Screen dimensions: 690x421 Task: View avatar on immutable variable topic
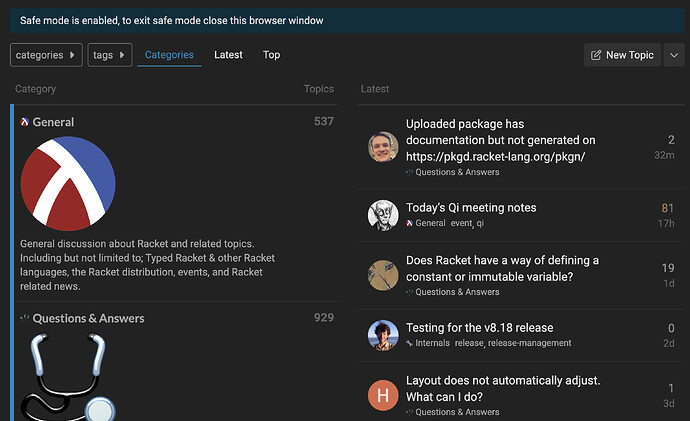click(383, 275)
